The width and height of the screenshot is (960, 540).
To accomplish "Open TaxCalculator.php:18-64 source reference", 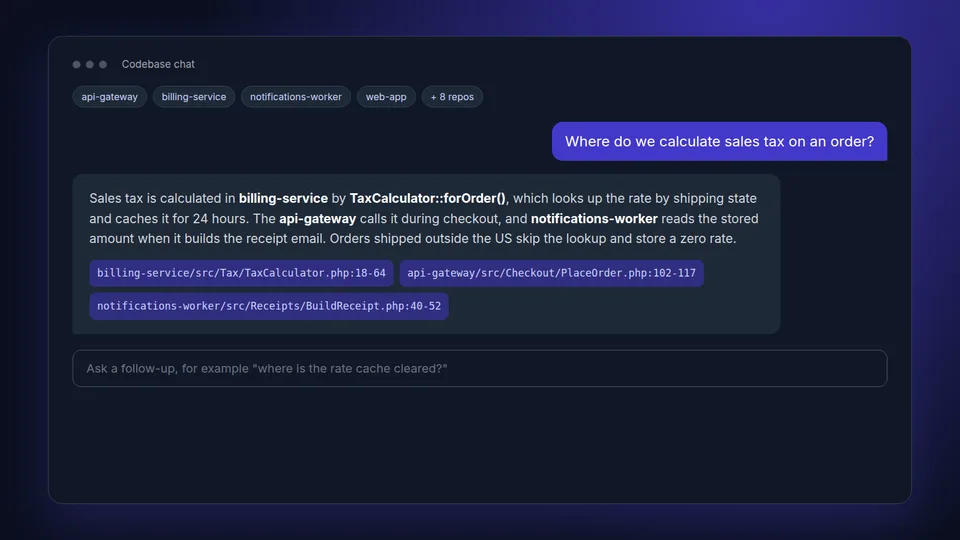I will (241, 273).
